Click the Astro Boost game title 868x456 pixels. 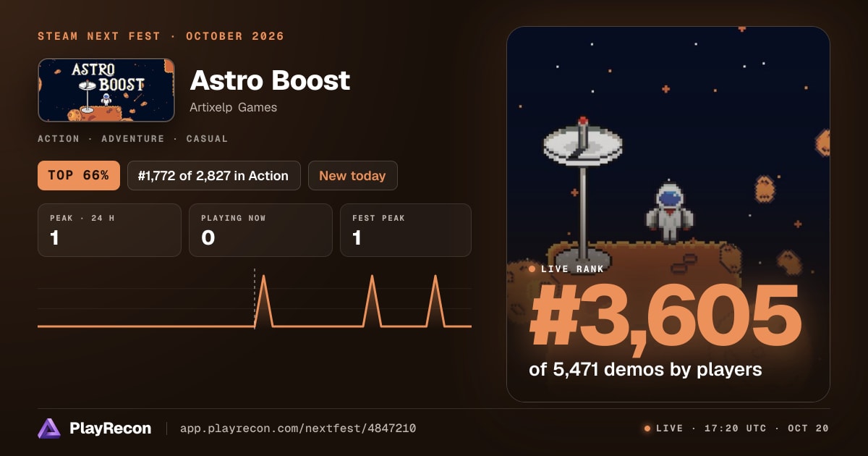pyautogui.click(x=270, y=80)
